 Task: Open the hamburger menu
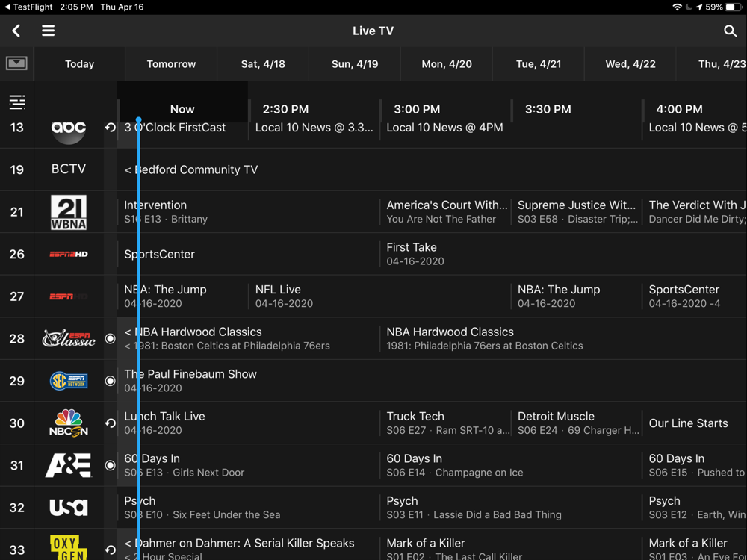pos(48,31)
